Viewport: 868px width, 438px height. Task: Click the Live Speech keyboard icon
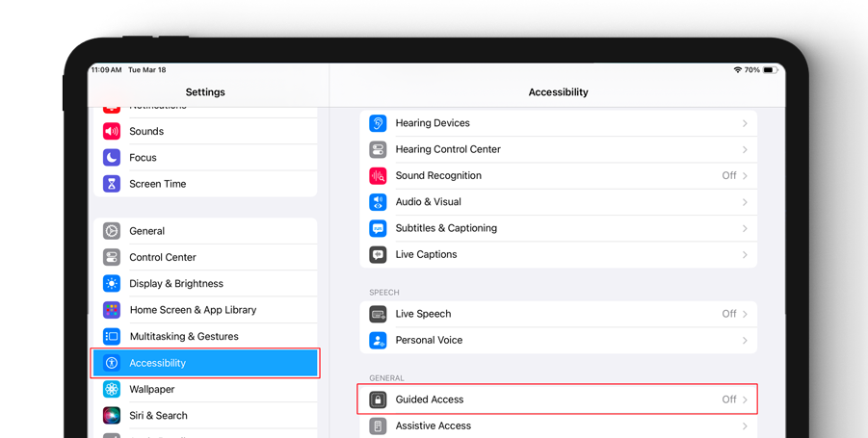pos(378,314)
